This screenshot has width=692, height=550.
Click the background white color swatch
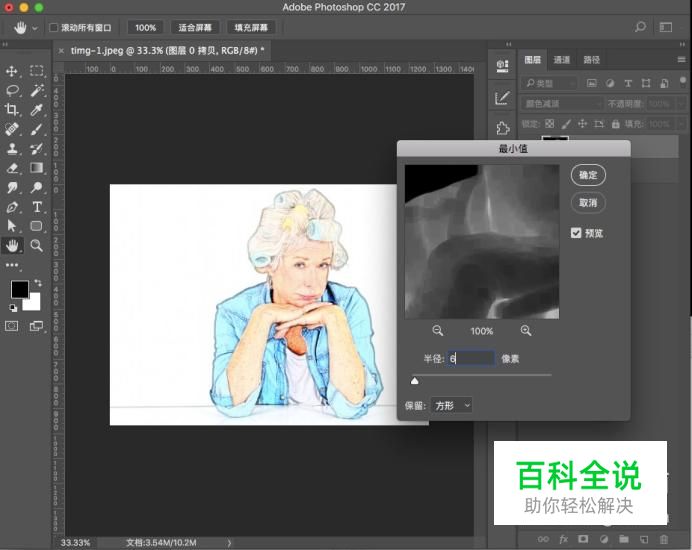point(34,304)
